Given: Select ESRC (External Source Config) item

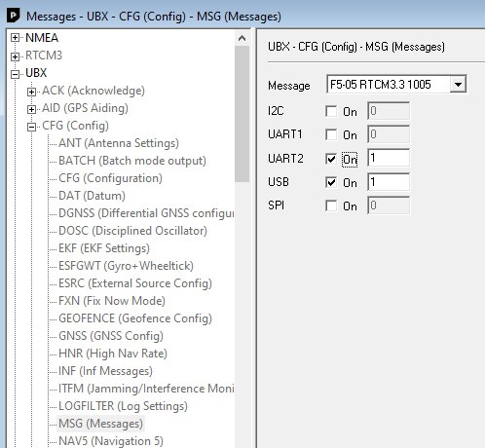Looking at the screenshot, I should [135, 283].
